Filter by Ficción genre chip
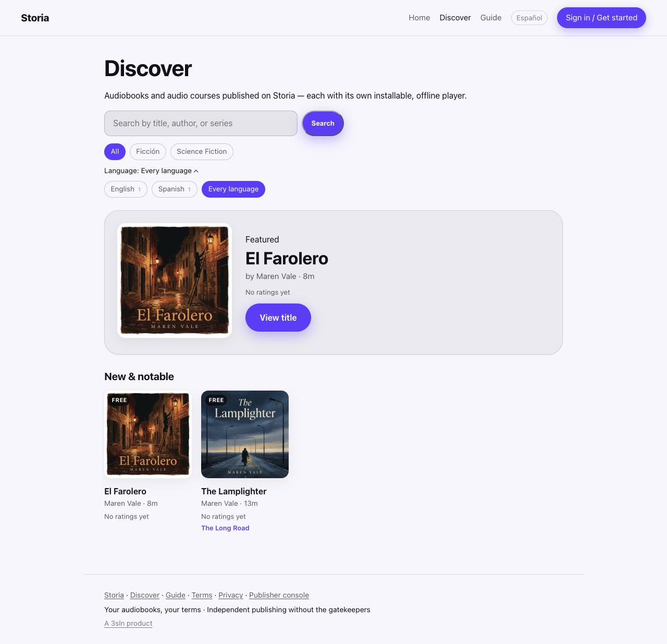This screenshot has width=667, height=644. (x=148, y=152)
